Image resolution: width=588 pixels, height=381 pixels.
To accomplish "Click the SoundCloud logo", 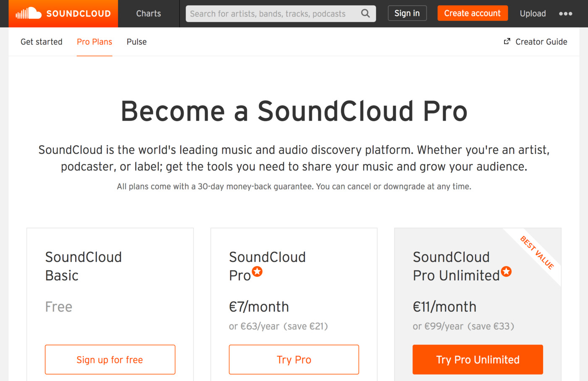I will 63,13.
